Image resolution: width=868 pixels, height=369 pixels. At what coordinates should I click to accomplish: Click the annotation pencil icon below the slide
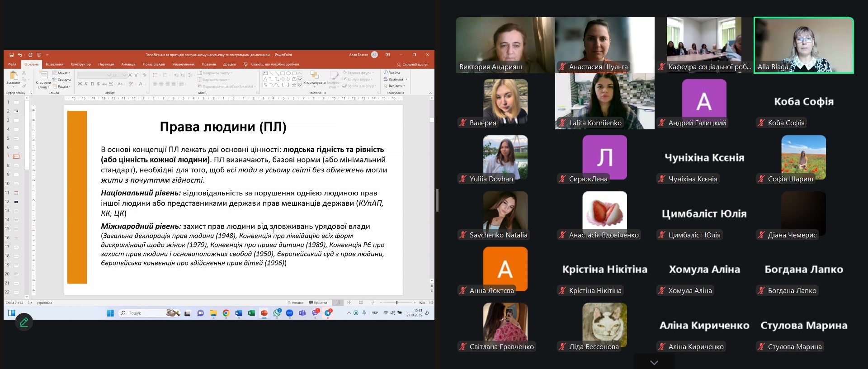(24, 322)
